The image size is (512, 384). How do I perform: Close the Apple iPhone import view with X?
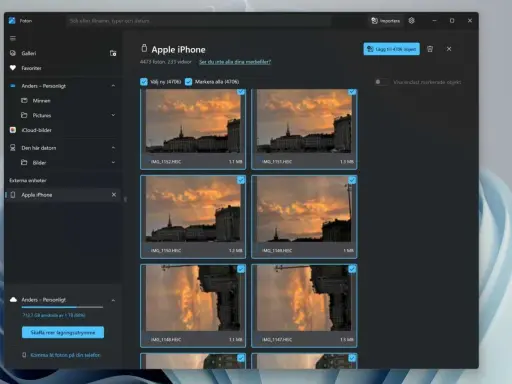(x=449, y=49)
